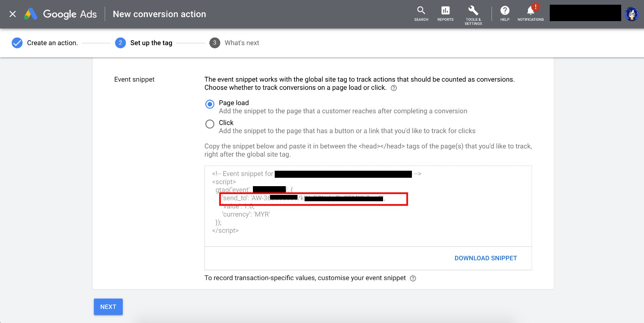Click inside the event snippet code box
The image size is (644, 323).
[368, 206]
